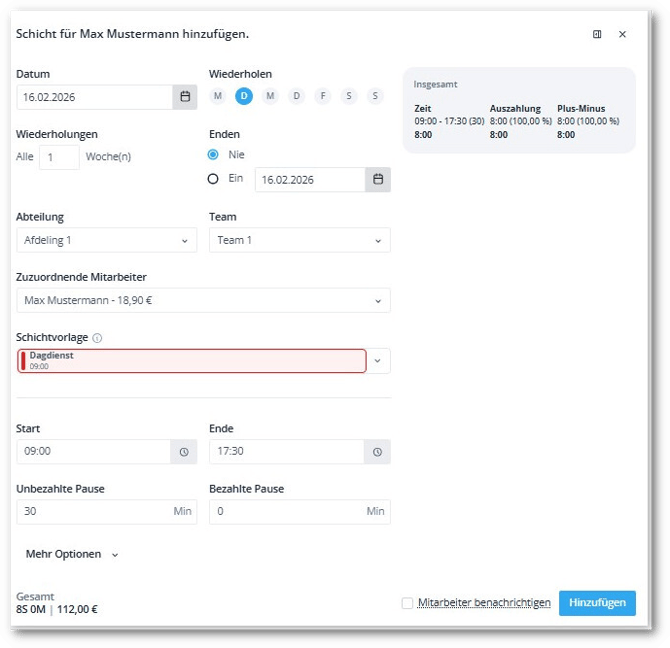
Task: Expand the Schichtvorlage dropdown arrow
Action: [378, 361]
